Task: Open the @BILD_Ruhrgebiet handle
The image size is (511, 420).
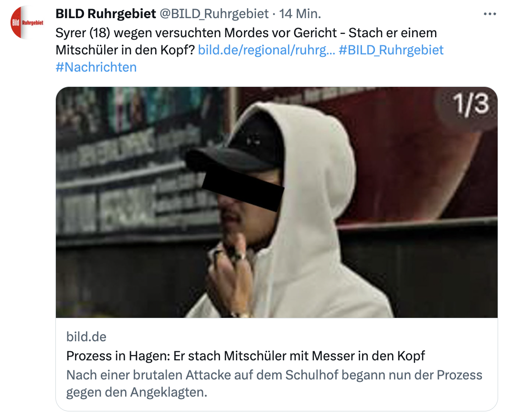Action: (214, 14)
